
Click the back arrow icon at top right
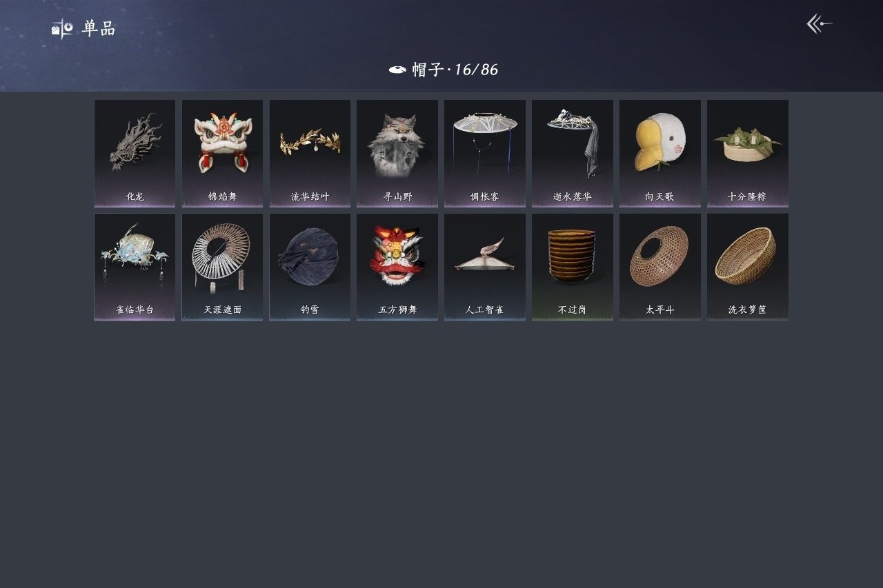820,24
